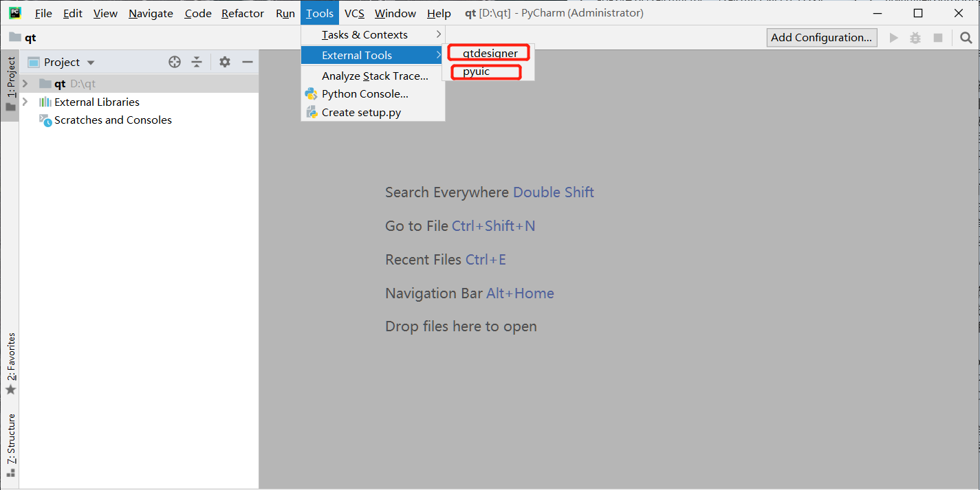
Task: Open the Edit menu
Action: (x=72, y=13)
